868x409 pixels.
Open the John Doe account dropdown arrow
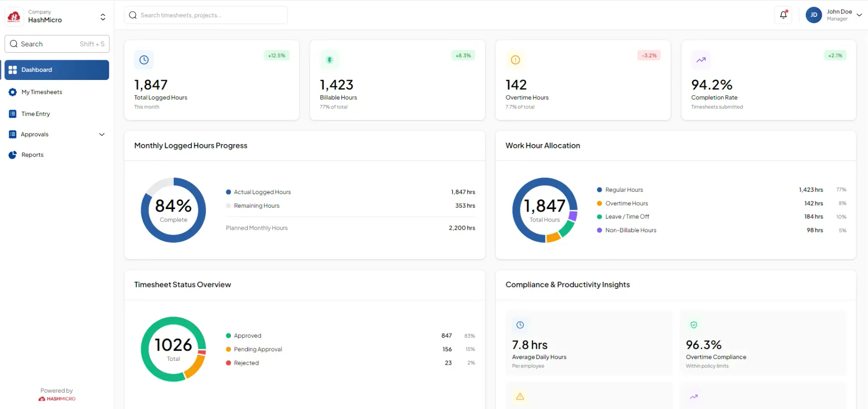(859, 15)
